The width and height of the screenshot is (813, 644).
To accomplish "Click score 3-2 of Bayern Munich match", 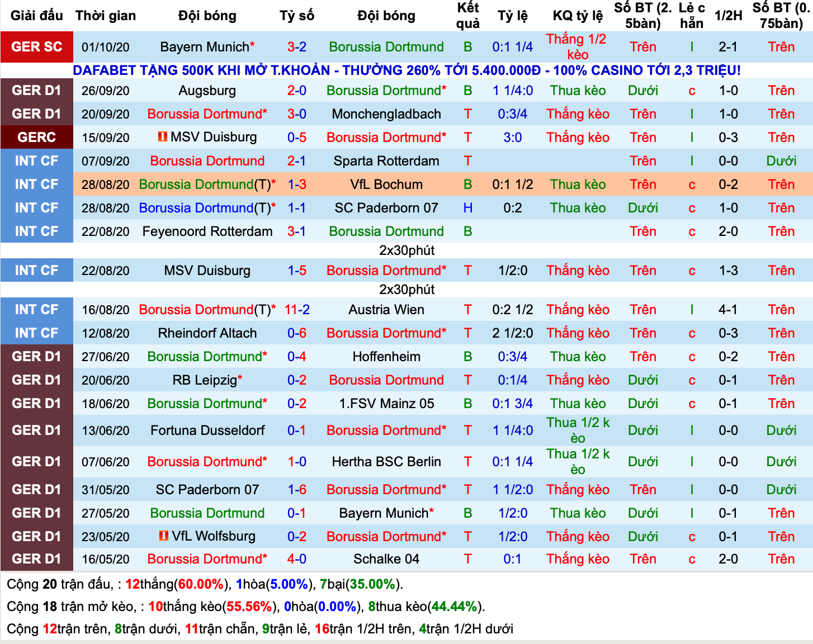I will click(297, 47).
